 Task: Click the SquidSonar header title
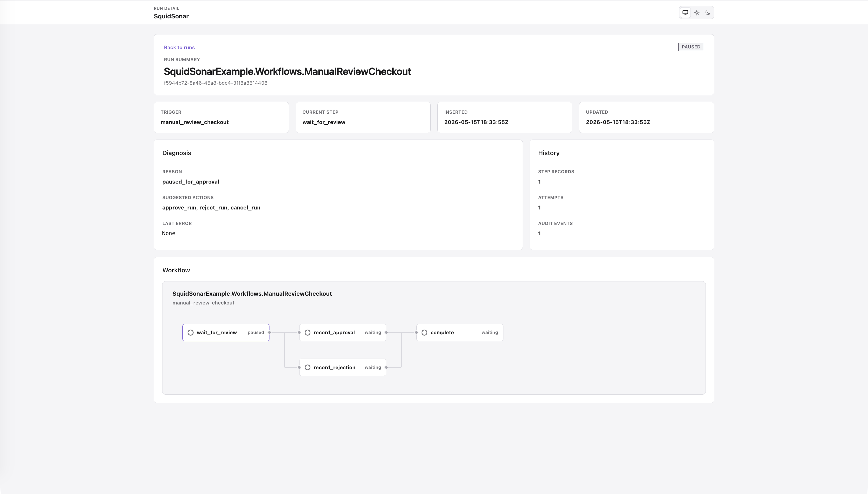pyautogui.click(x=171, y=16)
